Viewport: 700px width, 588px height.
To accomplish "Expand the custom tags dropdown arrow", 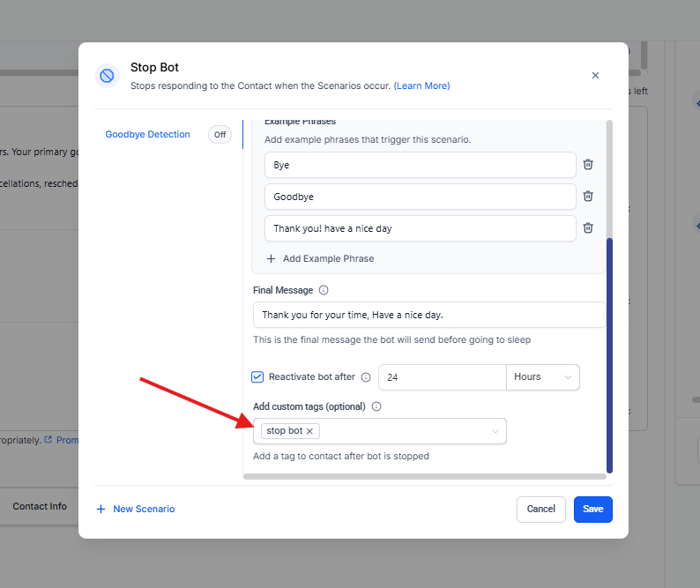I will click(x=495, y=431).
